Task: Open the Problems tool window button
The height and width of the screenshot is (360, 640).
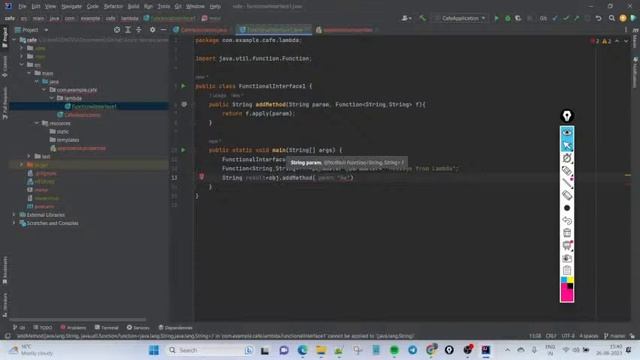Action: [73, 328]
